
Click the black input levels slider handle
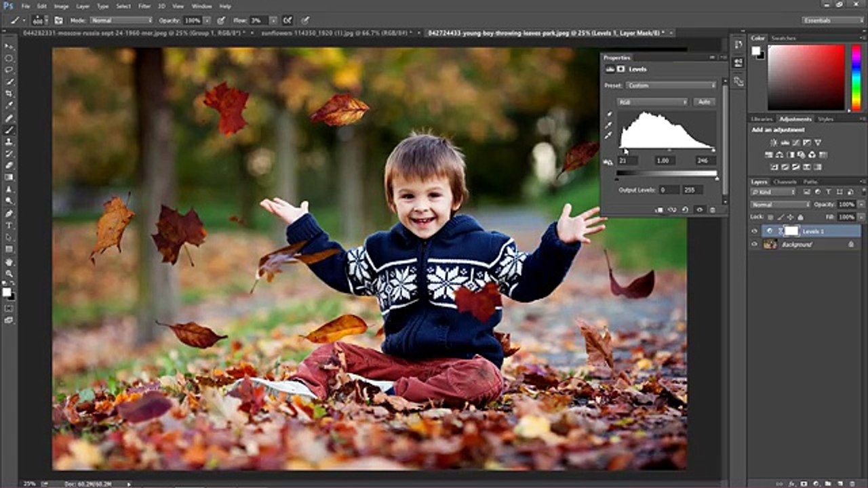625,151
